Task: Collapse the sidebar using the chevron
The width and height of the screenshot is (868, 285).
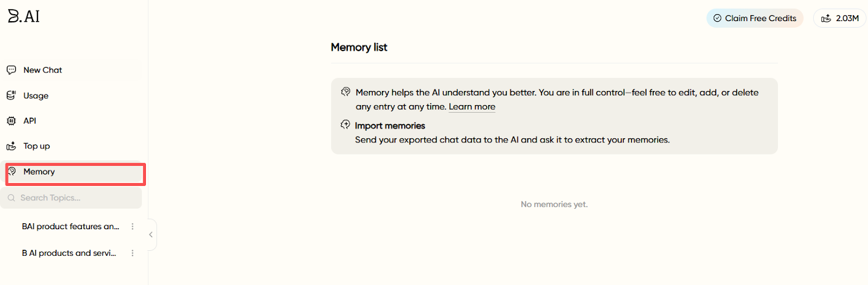Action: (151, 235)
